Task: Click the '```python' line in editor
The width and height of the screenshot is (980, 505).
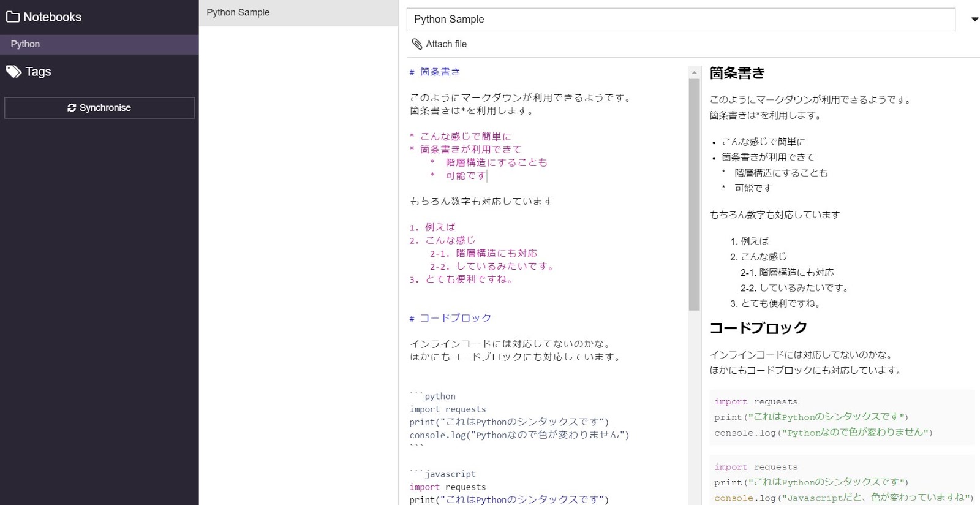Action: click(432, 396)
